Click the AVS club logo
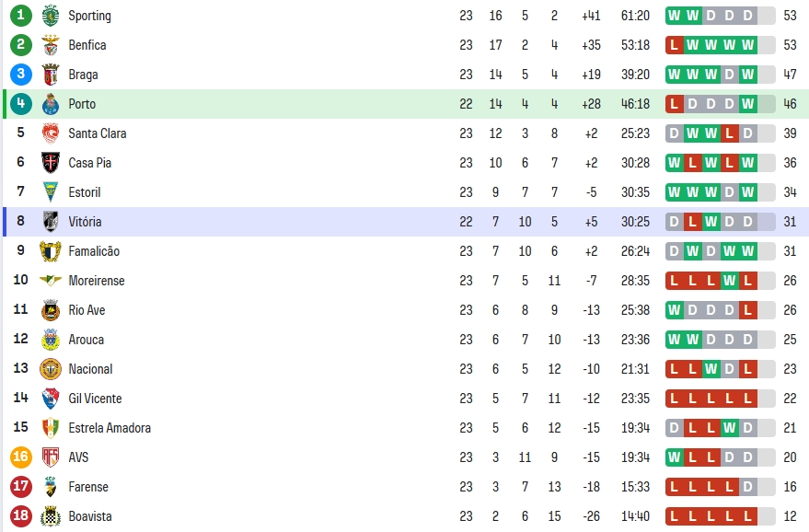The width and height of the screenshot is (809, 532). pos(51,457)
